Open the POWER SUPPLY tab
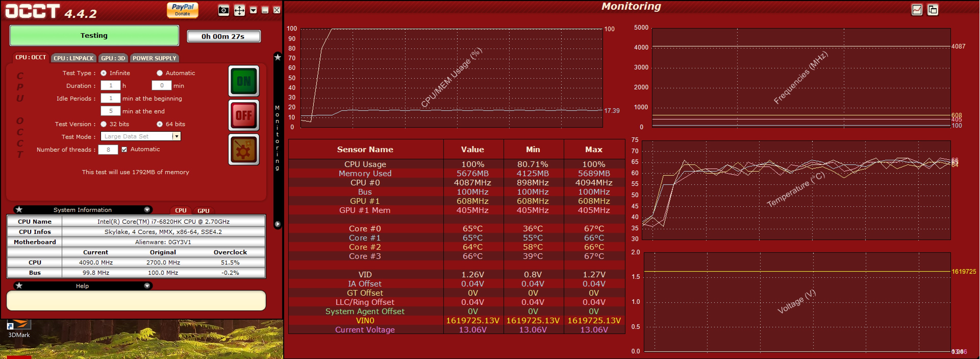 (x=155, y=58)
